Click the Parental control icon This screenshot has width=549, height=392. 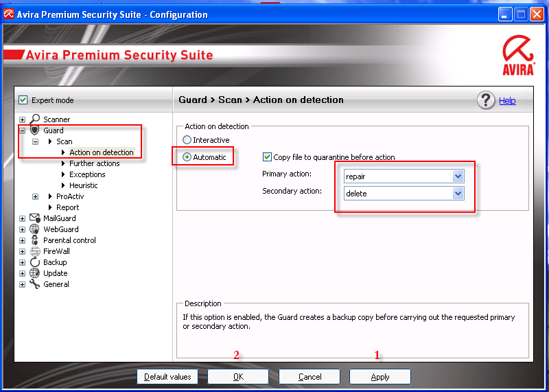tap(35, 240)
